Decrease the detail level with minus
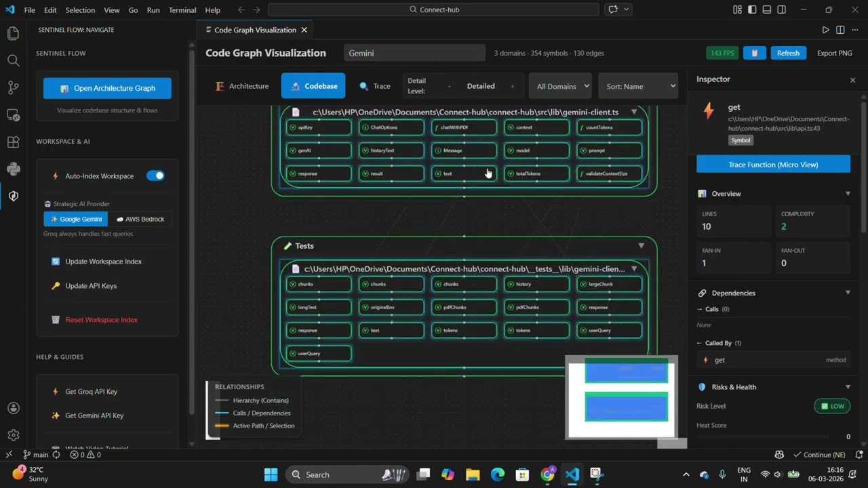The width and height of the screenshot is (868, 488). [x=448, y=86]
